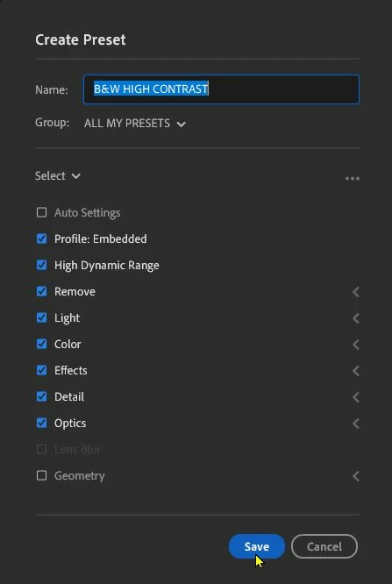The image size is (392, 584).
Task: Open the ALL MY PRESETS group dropdown
Action: 135,124
